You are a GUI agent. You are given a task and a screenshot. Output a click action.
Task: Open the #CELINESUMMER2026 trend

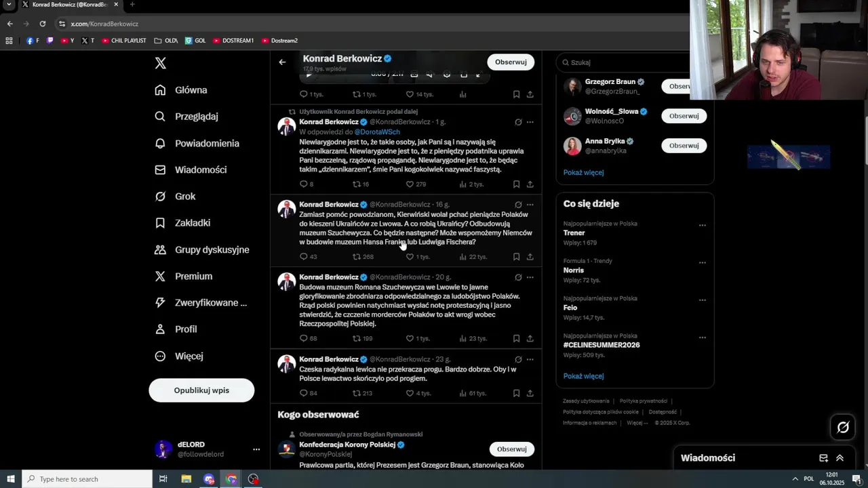click(x=601, y=345)
